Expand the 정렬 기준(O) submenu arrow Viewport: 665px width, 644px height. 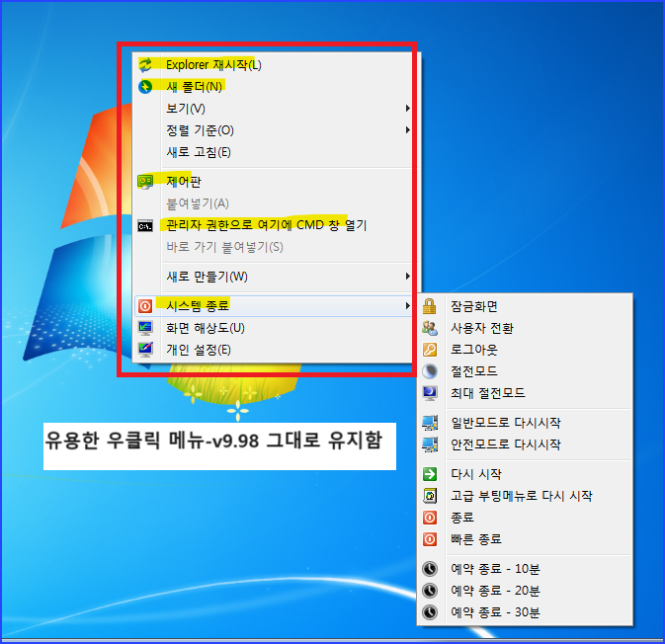pyautogui.click(x=407, y=130)
